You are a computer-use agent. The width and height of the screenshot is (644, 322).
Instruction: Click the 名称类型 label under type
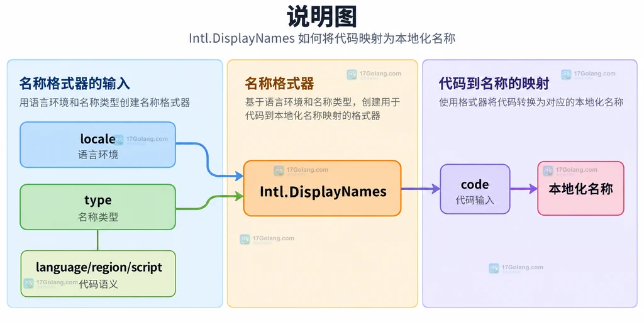click(97, 217)
